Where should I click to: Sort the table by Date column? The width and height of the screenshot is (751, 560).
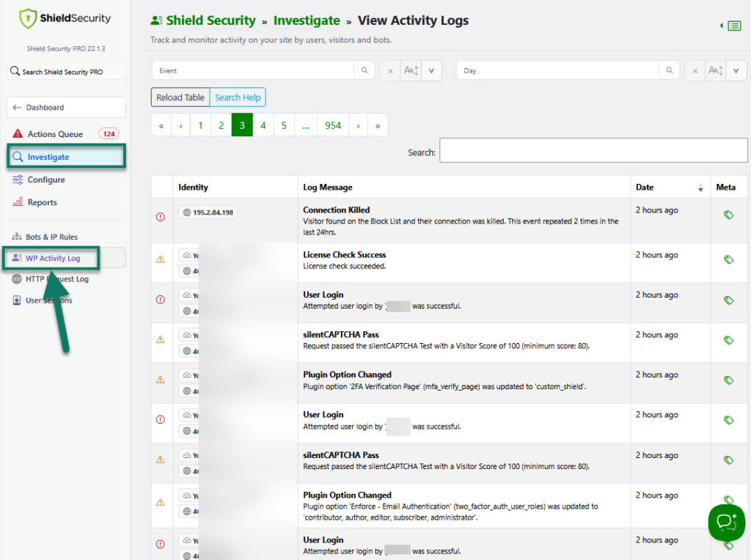coord(670,187)
